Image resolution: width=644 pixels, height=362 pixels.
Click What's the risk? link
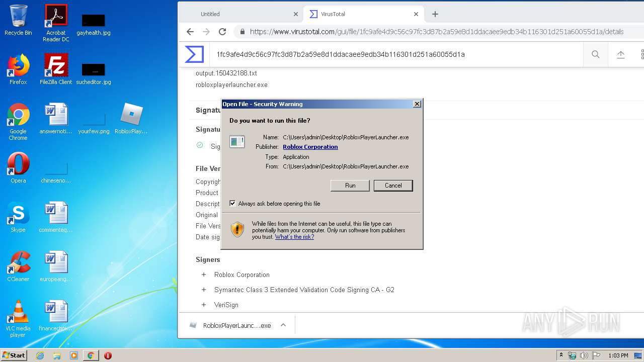294,237
